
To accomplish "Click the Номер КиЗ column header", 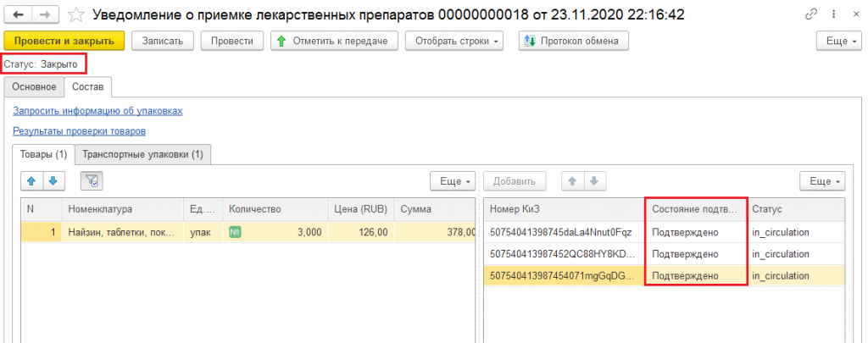I will point(565,209).
